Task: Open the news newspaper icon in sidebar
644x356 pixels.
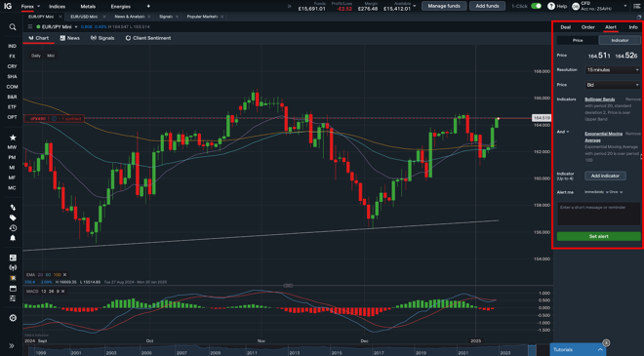Action: [x=13, y=257]
